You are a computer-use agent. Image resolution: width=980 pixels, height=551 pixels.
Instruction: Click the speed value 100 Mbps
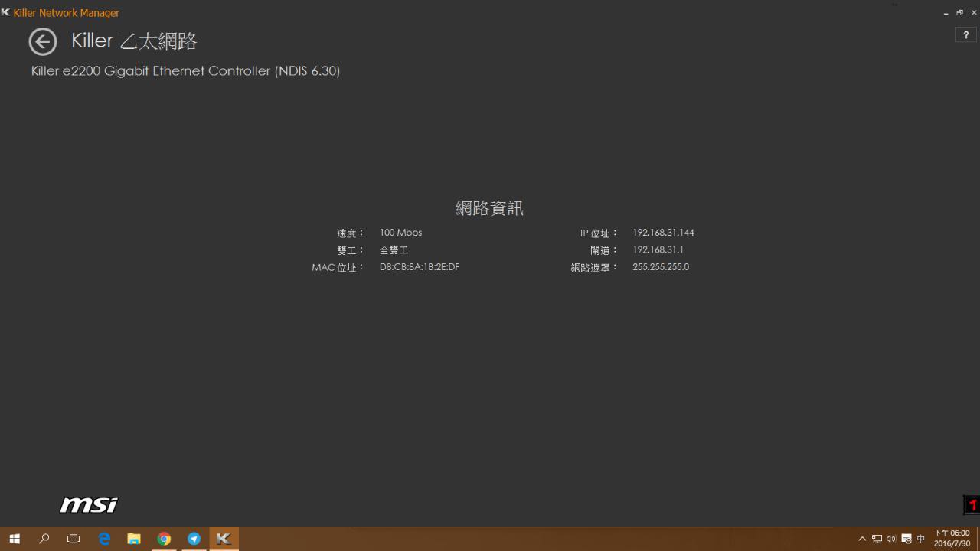pos(400,233)
